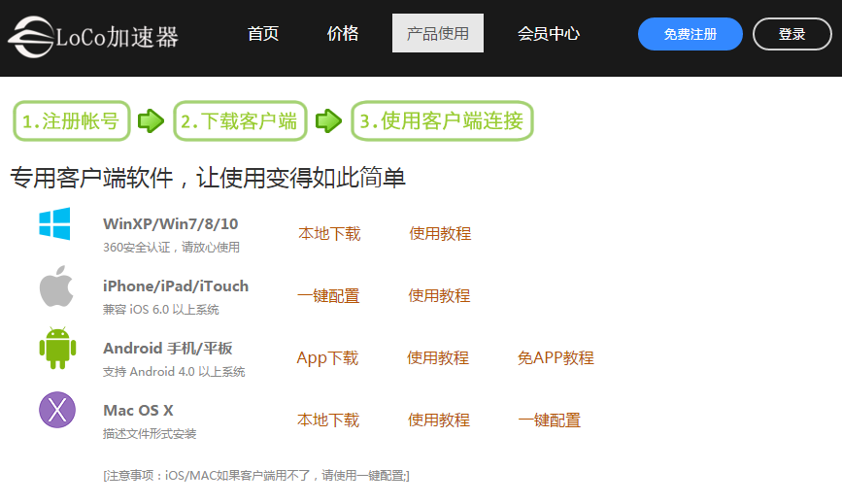Click App下载 for Android
842x504 pixels.
[x=327, y=358]
